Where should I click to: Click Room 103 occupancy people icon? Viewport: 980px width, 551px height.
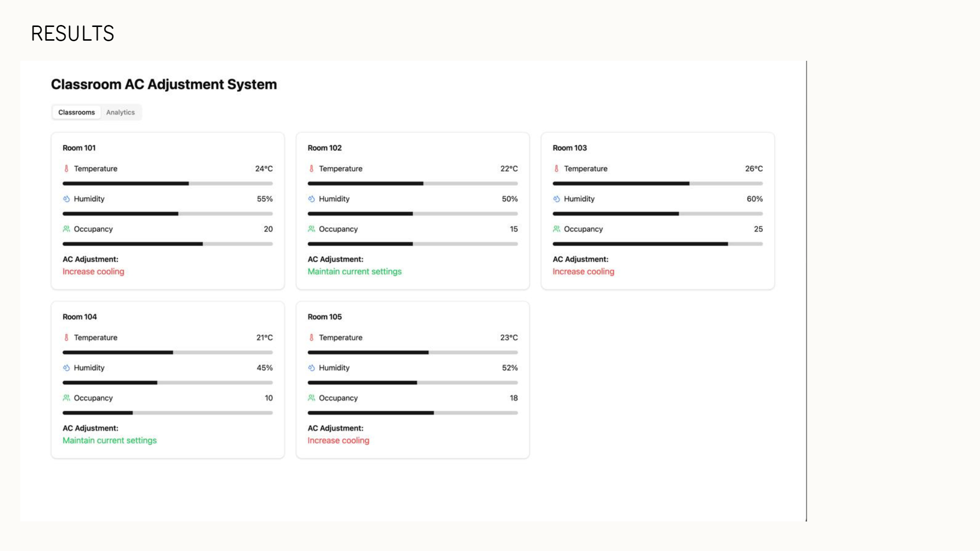(557, 229)
